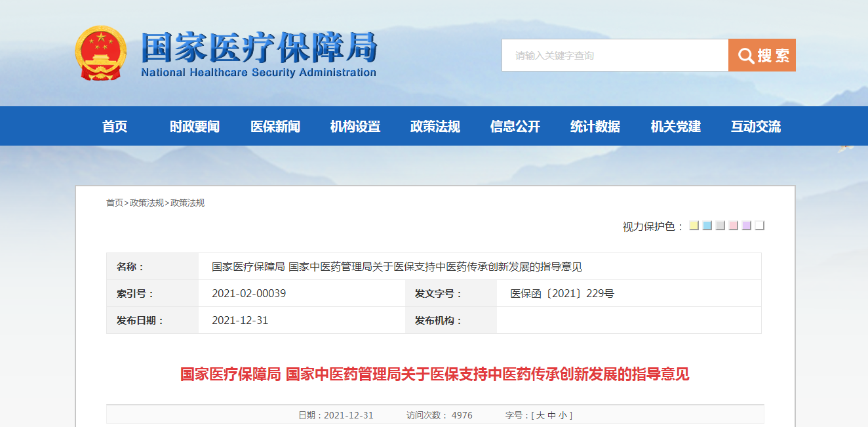Select gray eye-protection color swatch
The image size is (868, 427).
pyautogui.click(x=720, y=226)
